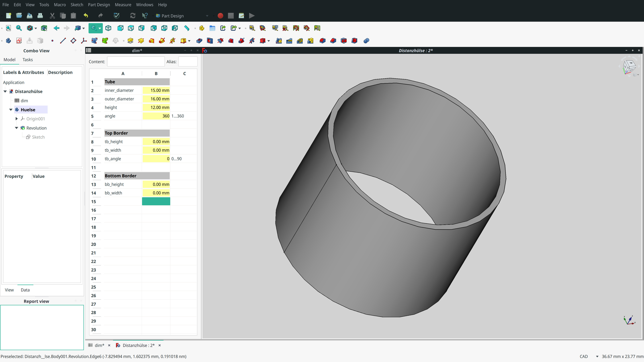Click the Alias input field
This screenshot has width=644, height=362.
(x=188, y=62)
